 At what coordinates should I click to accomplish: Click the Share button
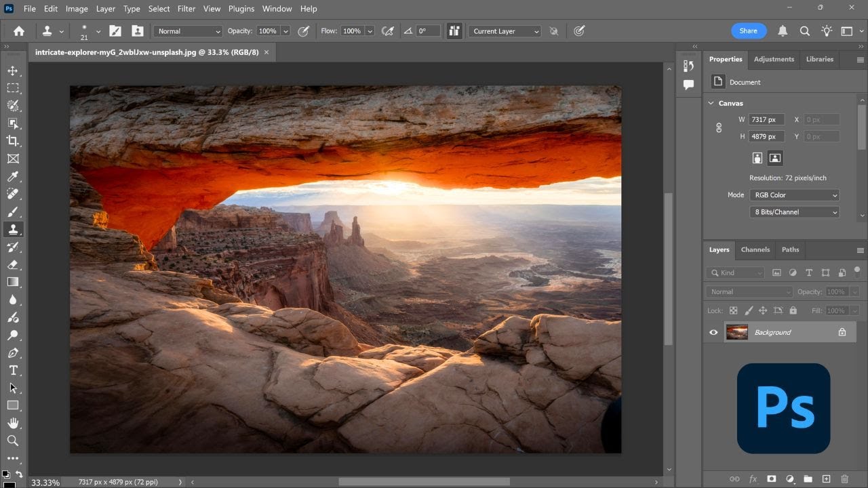749,31
